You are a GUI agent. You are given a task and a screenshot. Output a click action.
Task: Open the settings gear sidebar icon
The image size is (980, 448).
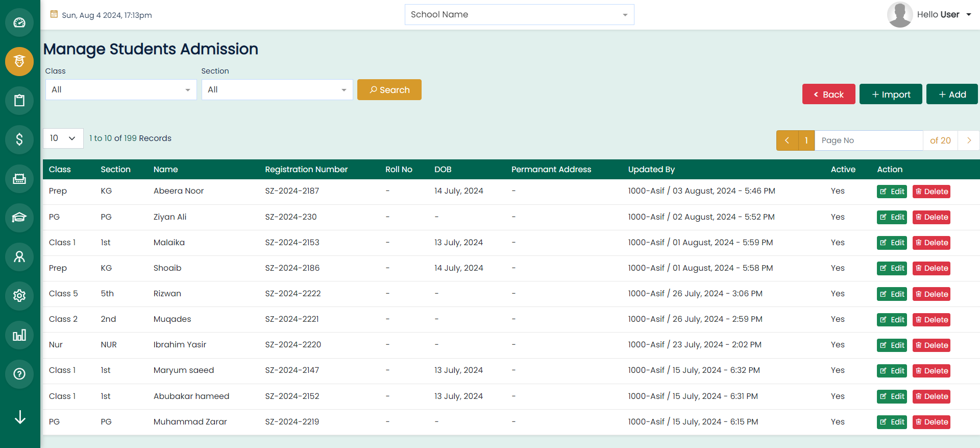click(x=19, y=295)
